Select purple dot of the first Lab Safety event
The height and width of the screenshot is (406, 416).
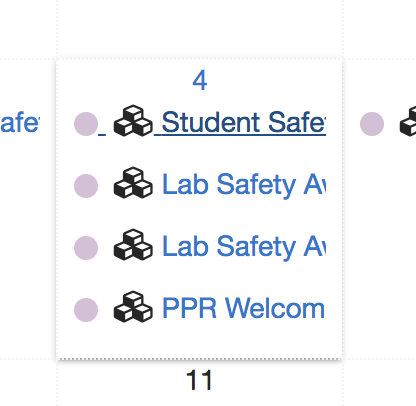(x=86, y=186)
